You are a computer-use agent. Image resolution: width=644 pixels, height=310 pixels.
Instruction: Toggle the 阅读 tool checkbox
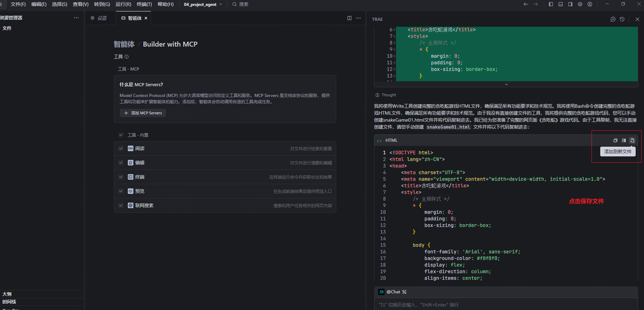[x=121, y=148]
